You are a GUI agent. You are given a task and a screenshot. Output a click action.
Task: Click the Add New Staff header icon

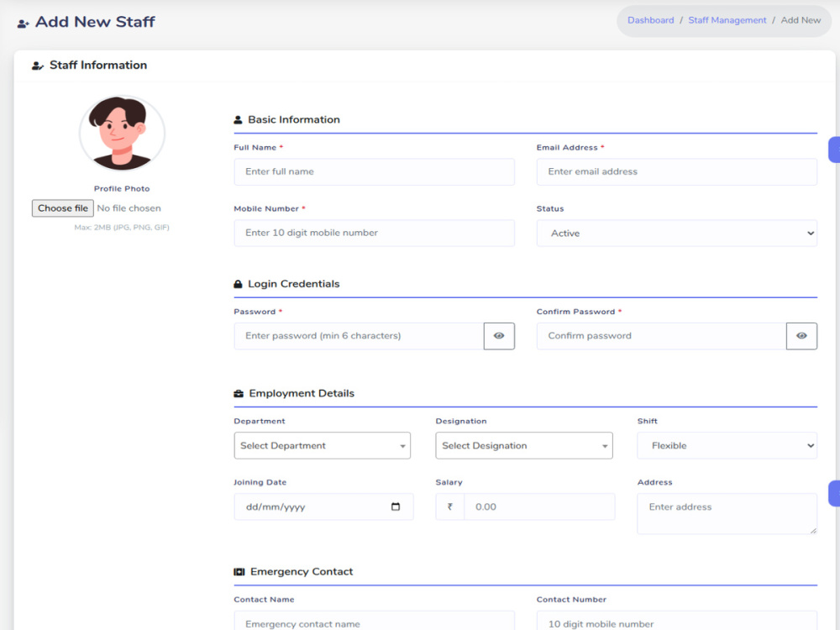coord(23,24)
